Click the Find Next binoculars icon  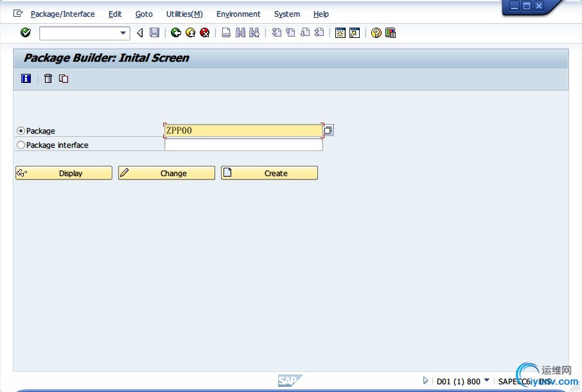click(x=254, y=33)
